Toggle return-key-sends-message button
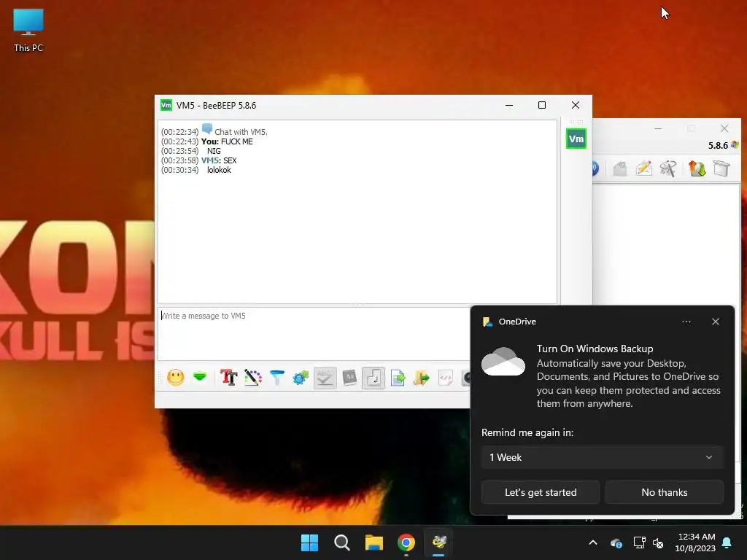The height and width of the screenshot is (560, 747). (373, 378)
